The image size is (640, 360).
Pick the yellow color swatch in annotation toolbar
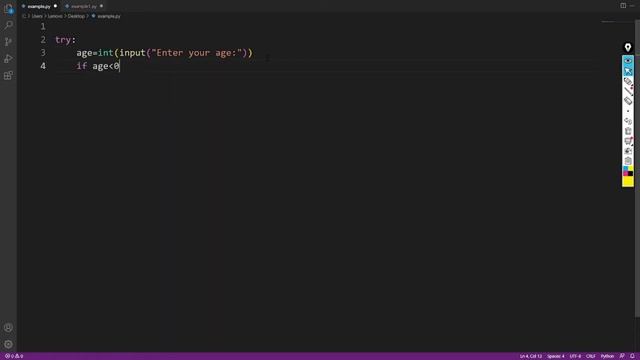tap(628, 181)
